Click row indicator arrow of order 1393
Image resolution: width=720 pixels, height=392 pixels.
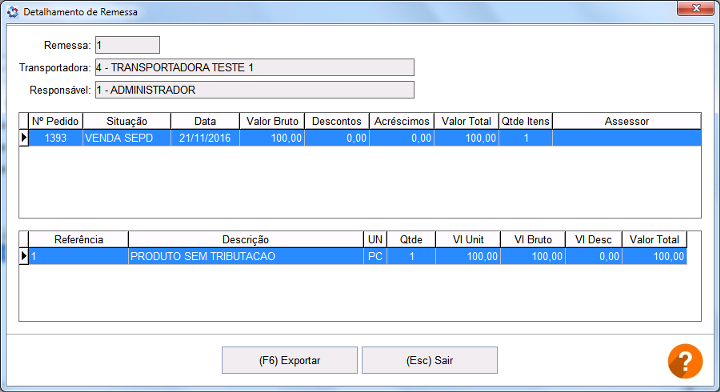click(x=24, y=138)
